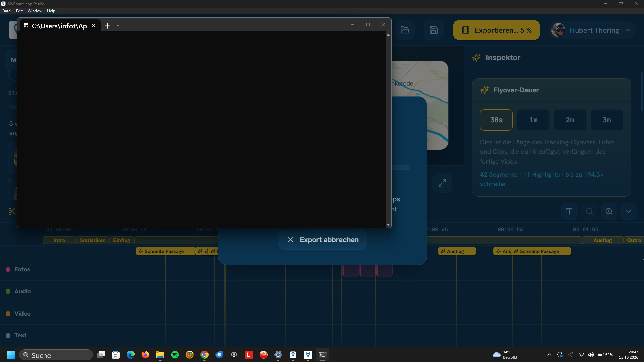The width and height of the screenshot is (644, 362).
Task: Select the Fotos track label
Action: [22, 269]
